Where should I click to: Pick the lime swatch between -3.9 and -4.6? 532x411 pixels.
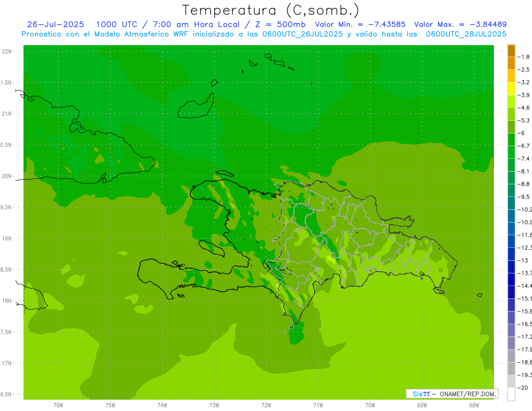(x=511, y=101)
